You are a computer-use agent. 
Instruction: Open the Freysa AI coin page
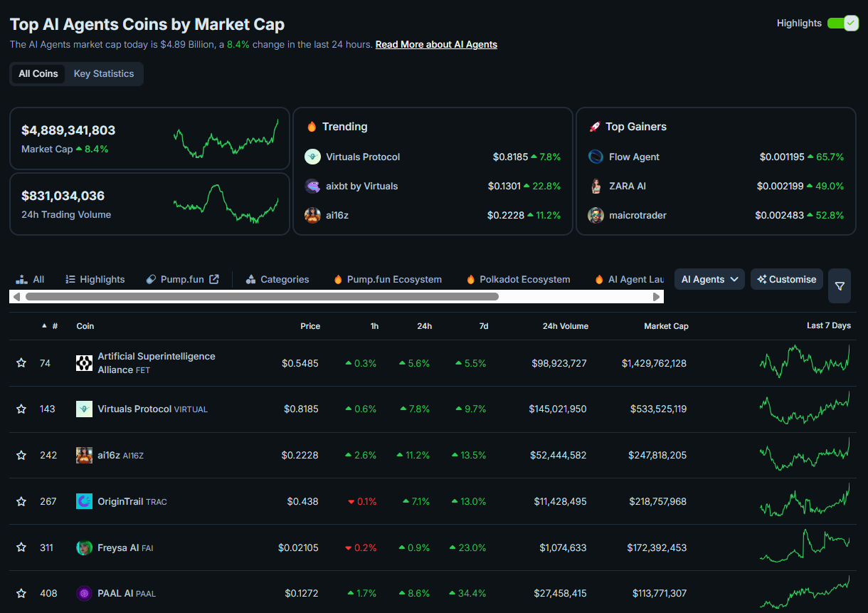(125, 547)
